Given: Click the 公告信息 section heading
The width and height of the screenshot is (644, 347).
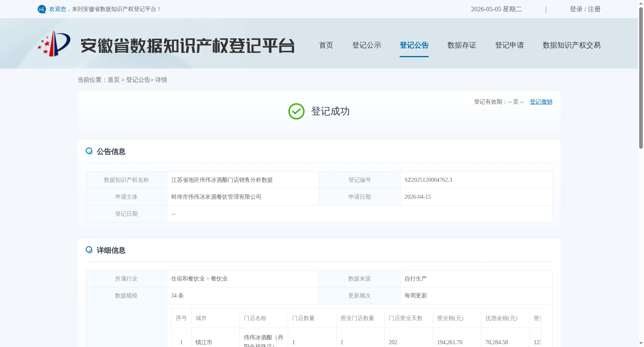Looking at the screenshot, I should click(x=111, y=152).
